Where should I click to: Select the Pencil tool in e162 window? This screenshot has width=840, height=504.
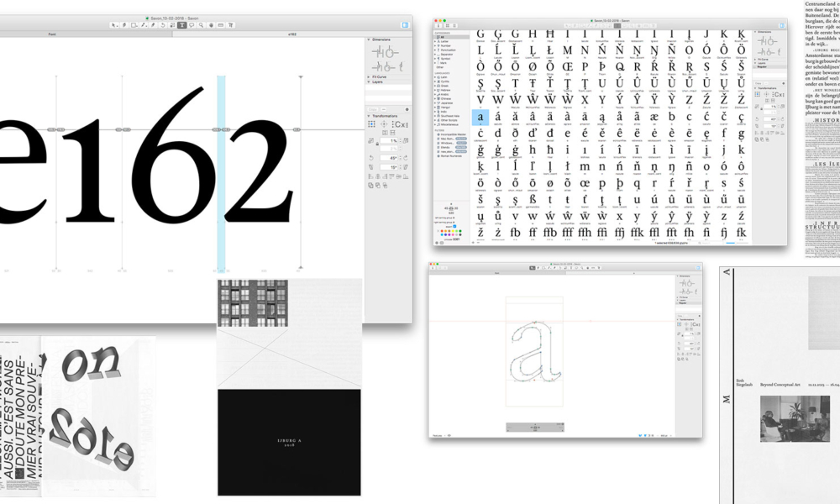click(x=153, y=25)
